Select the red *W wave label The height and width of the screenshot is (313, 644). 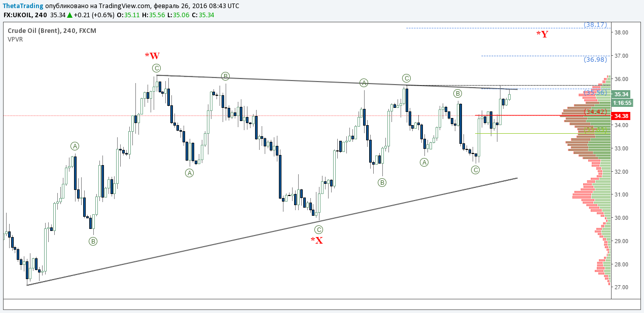tap(152, 56)
